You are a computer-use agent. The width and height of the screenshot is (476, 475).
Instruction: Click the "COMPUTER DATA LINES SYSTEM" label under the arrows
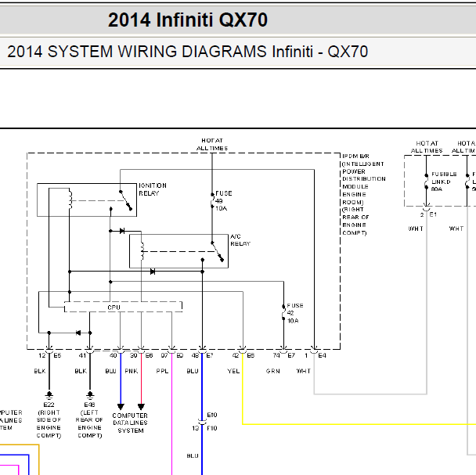tap(130, 423)
